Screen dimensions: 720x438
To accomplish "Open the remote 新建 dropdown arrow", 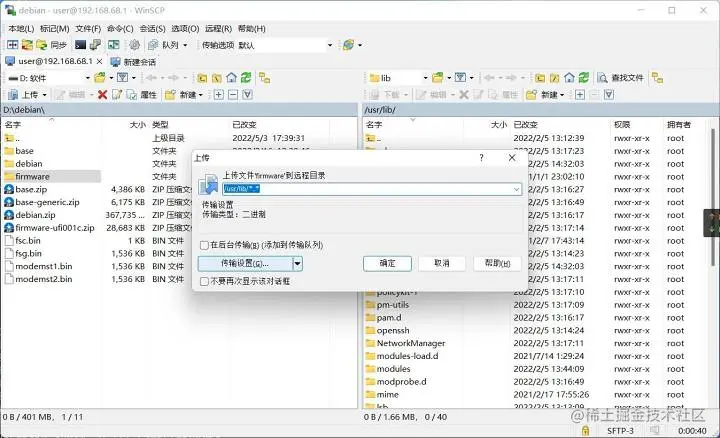I will click(x=562, y=95).
